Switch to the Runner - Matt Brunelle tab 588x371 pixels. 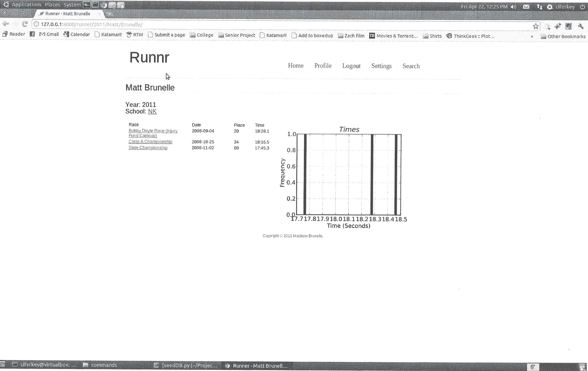tap(68, 14)
